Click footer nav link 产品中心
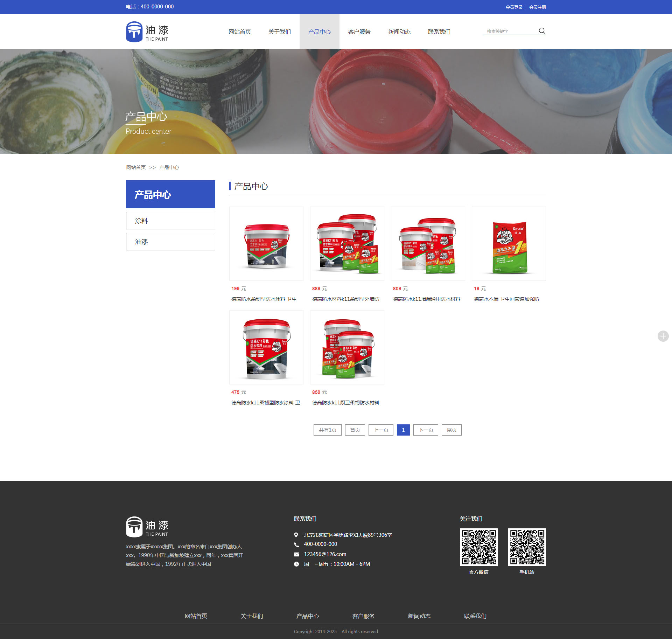Viewport: 672px width, 639px height. click(308, 616)
